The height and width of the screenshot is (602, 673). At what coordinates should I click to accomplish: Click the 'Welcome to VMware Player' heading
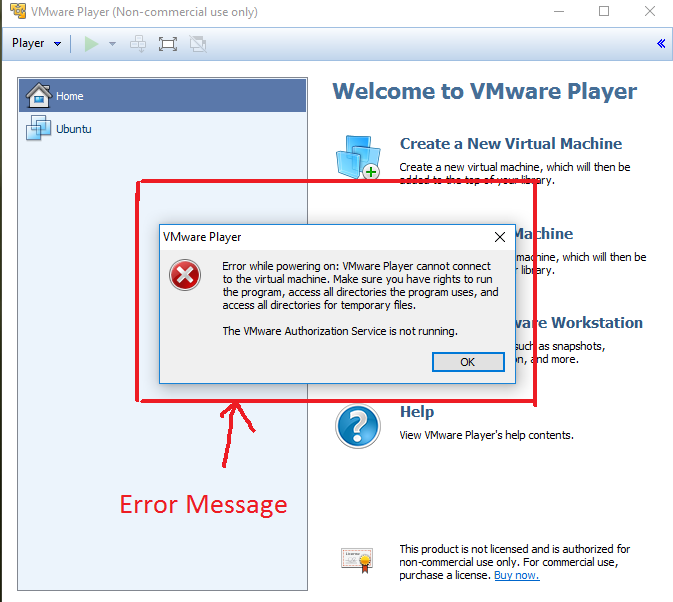point(485,91)
